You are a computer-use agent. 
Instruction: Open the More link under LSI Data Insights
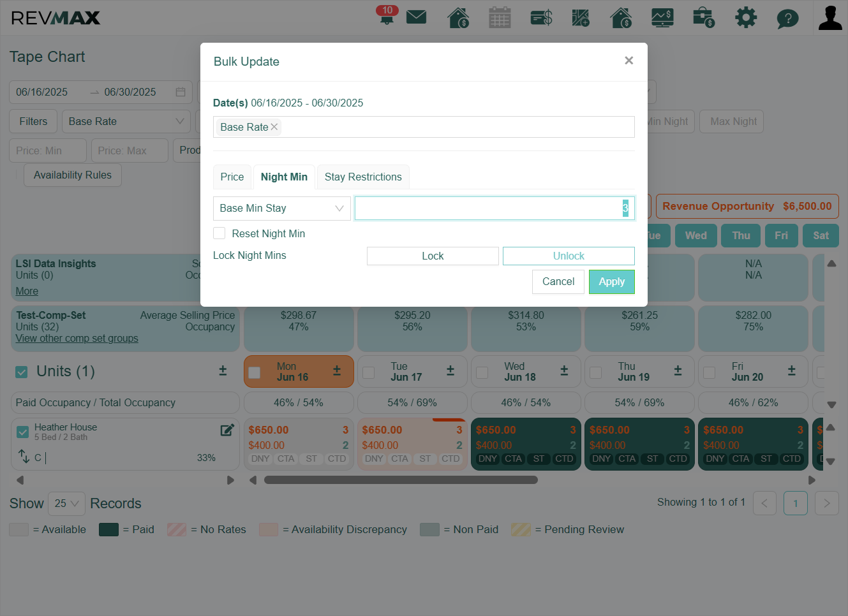27,291
